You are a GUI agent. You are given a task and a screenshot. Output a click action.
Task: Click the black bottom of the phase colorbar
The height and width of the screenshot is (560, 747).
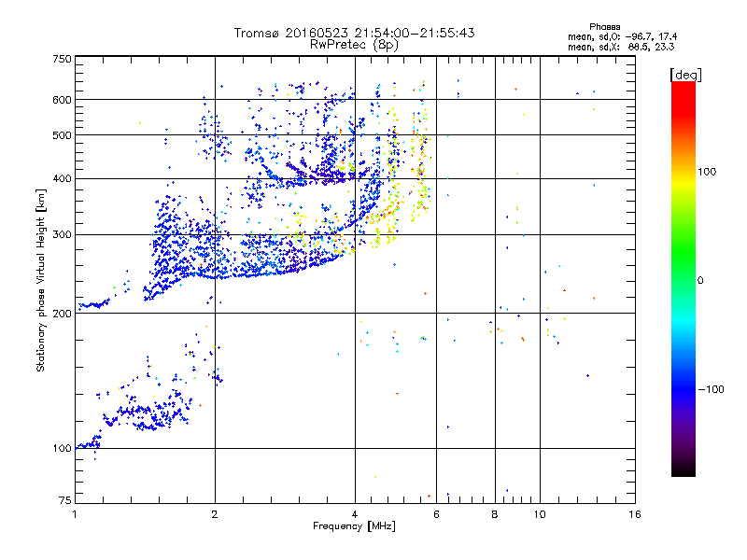(x=684, y=469)
